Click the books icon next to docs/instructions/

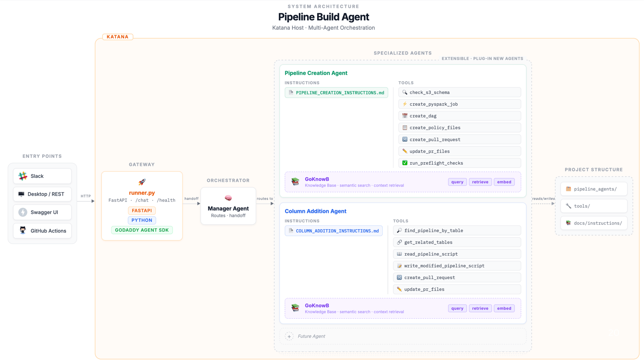click(x=568, y=223)
